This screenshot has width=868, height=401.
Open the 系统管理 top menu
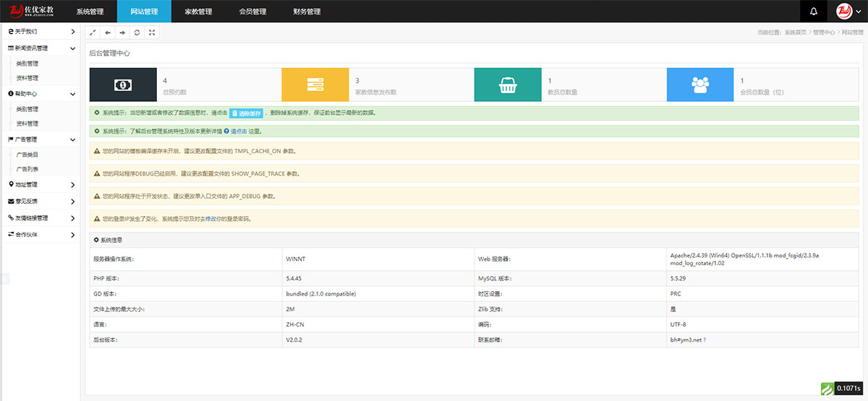point(90,12)
